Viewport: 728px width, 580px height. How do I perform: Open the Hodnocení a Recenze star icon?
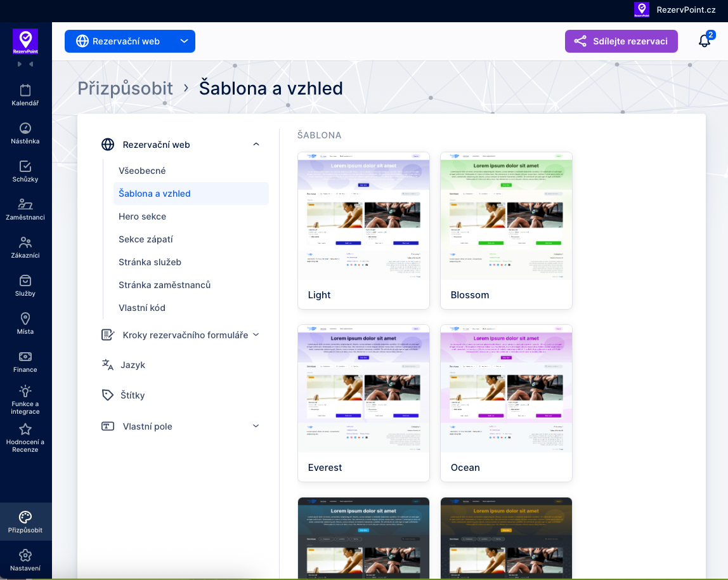[25, 430]
